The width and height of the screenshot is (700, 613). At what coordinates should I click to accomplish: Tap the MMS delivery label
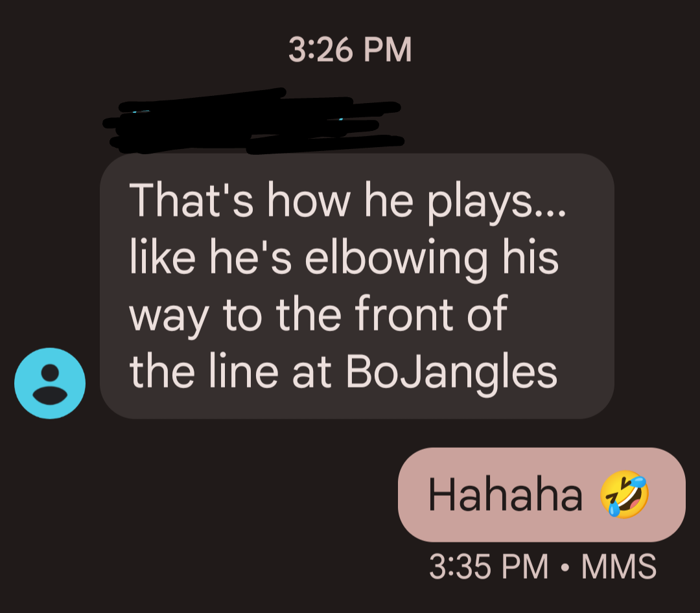click(619, 566)
